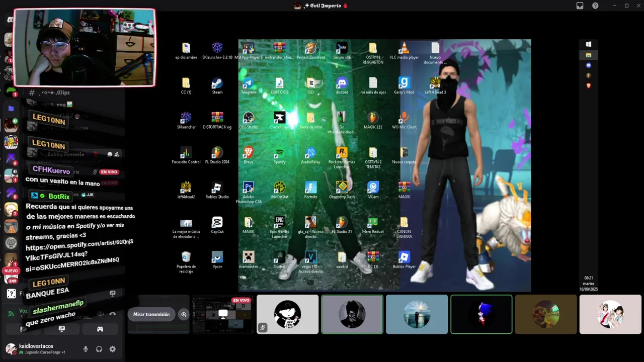The width and height of the screenshot is (644, 362).
Task: Click the WinDirStat desktop shortcut
Action: pyautogui.click(x=279, y=190)
